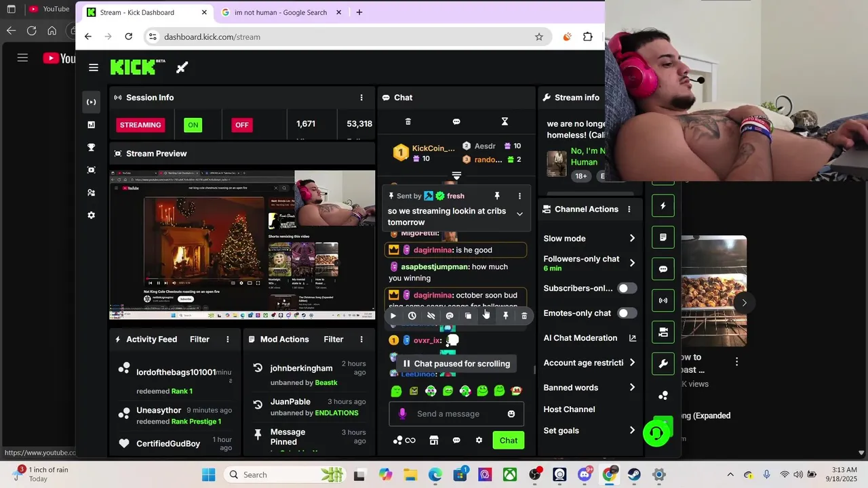Expand the Followers-only chat option
Viewport: 868px width, 488px height.
[590, 263]
